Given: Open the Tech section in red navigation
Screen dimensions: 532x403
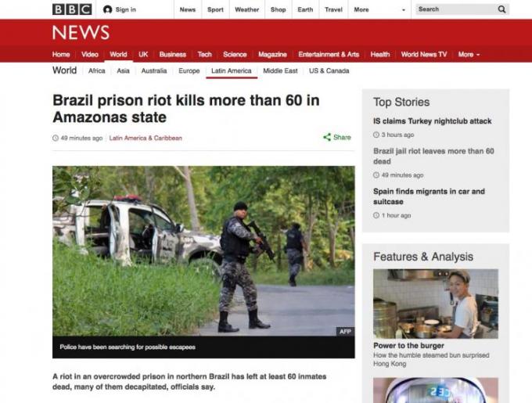Looking at the screenshot, I should pos(205,54).
